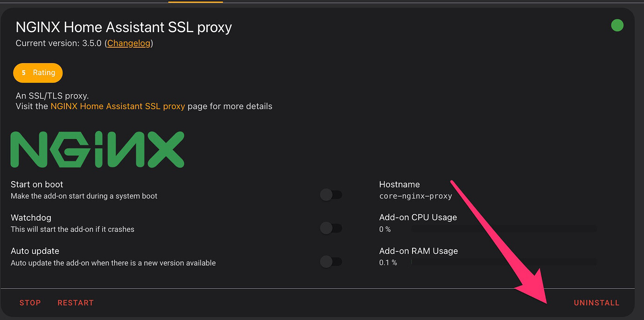Click the Add-on RAM Usage label

point(418,250)
